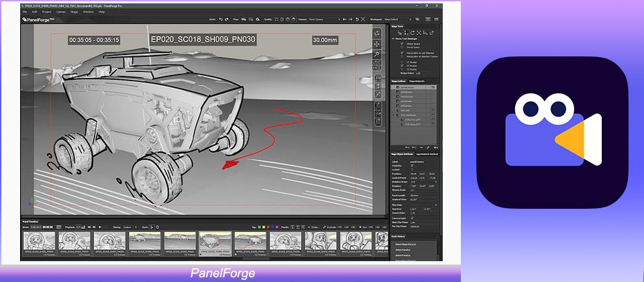Select the red tag color swatch
The height and width of the screenshot is (282, 644).
[x=268, y=226]
